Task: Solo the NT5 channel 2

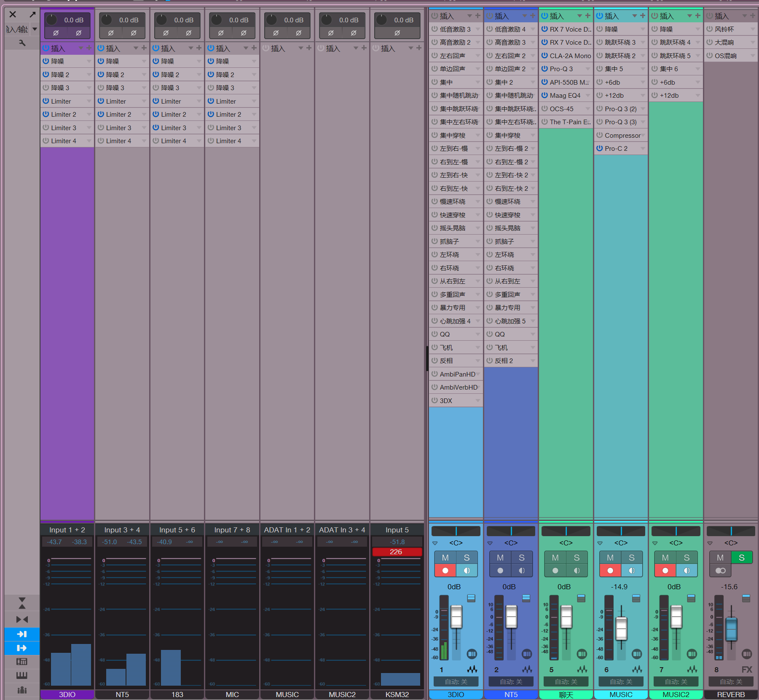Action: (521, 558)
